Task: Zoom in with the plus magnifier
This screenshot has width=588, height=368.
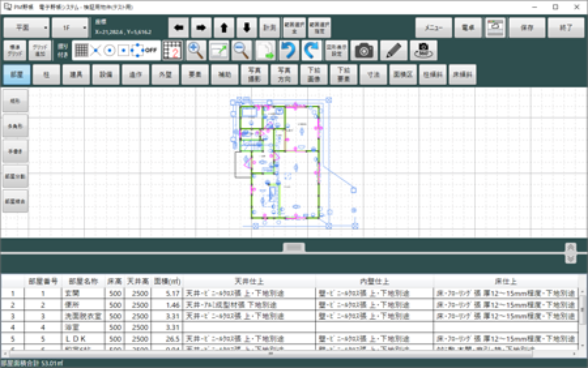Action: pos(196,50)
